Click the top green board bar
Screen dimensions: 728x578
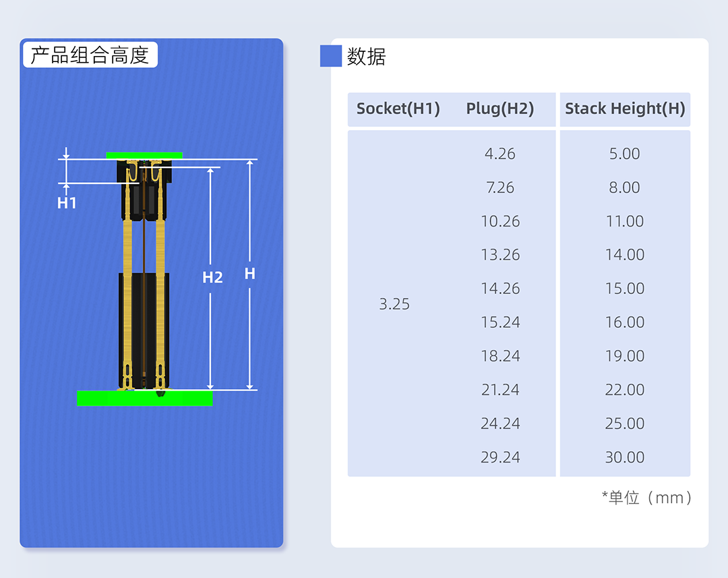pyautogui.click(x=144, y=155)
